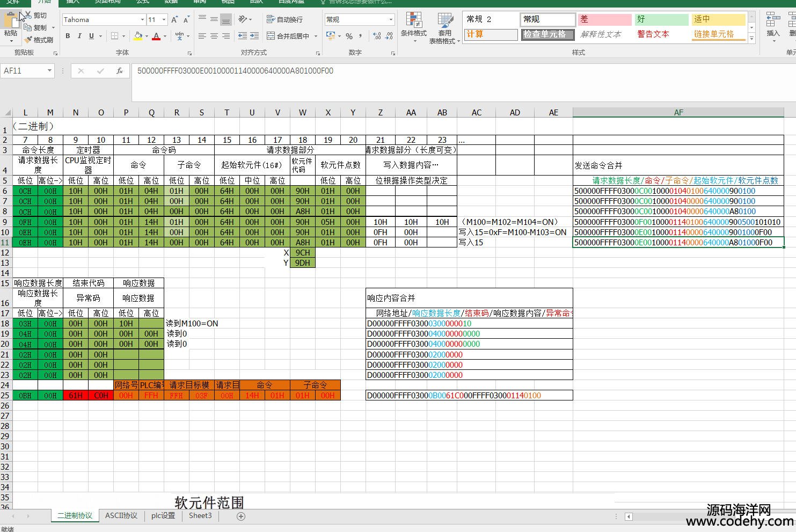This screenshot has height=532, width=796.
Task: Switch to the Sheet3 tab
Action: pos(200,515)
